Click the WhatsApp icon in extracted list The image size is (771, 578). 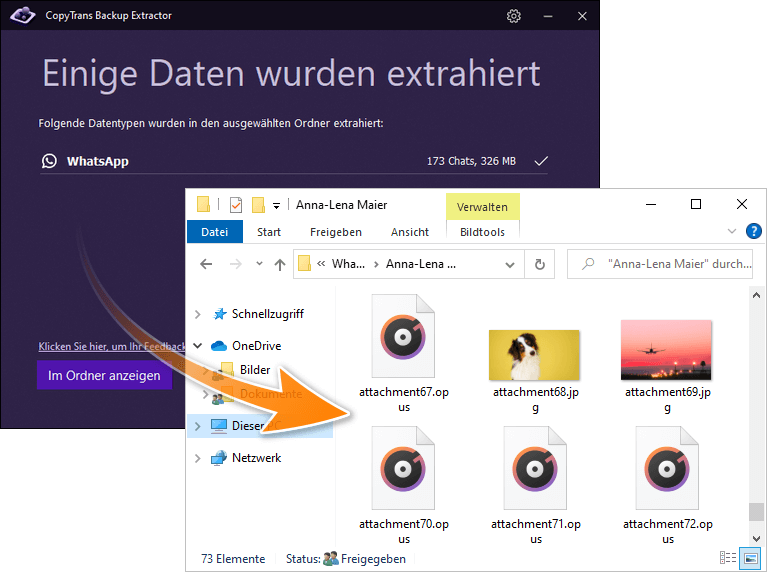pyautogui.click(x=49, y=161)
